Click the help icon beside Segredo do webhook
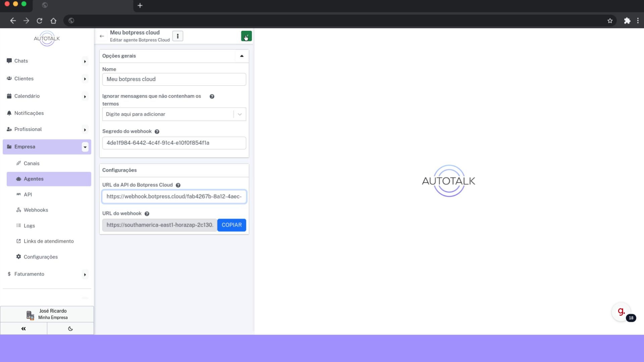The image size is (644, 362). point(157,132)
